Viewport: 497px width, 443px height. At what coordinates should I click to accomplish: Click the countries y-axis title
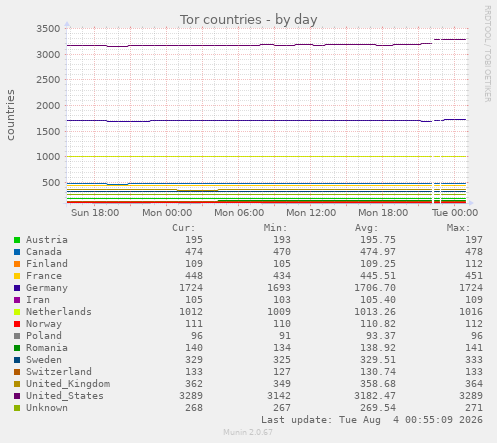tap(11, 115)
